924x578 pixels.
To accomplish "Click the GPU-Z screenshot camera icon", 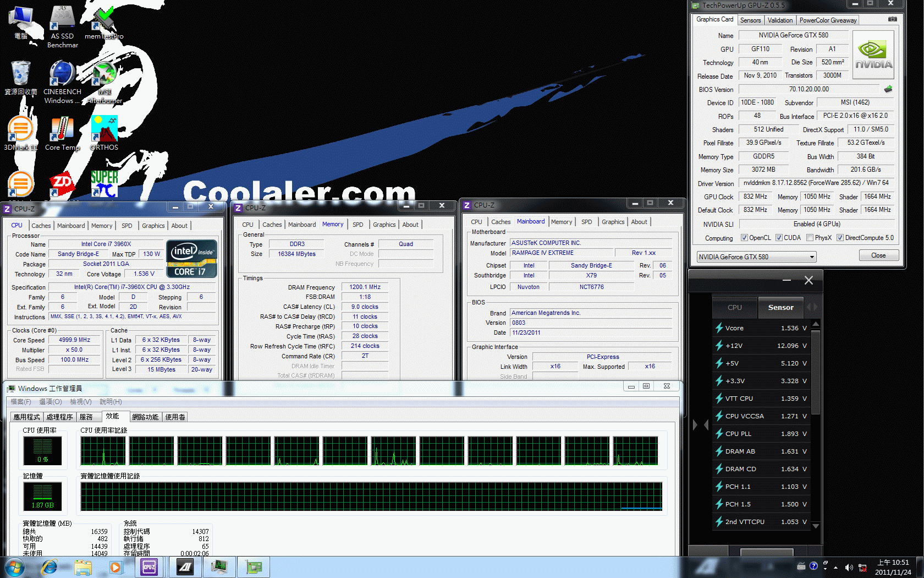I will click(x=892, y=19).
